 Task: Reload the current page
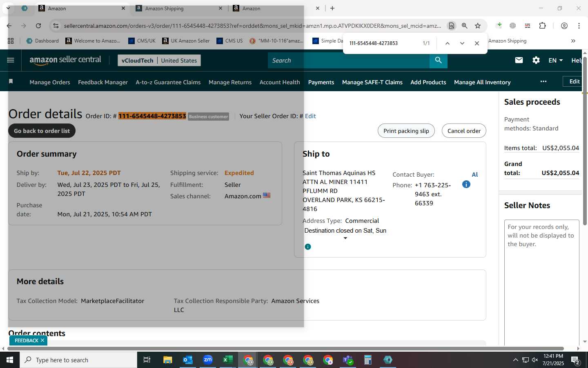click(x=38, y=26)
